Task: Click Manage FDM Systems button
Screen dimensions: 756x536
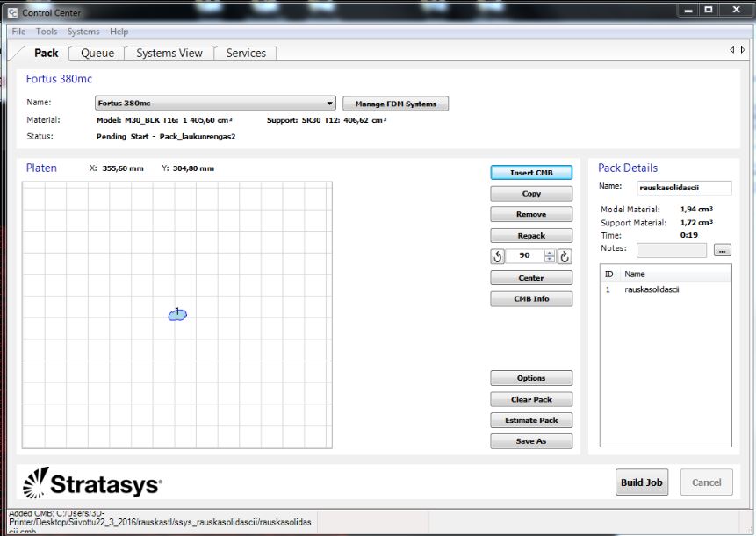Action: [x=395, y=104]
